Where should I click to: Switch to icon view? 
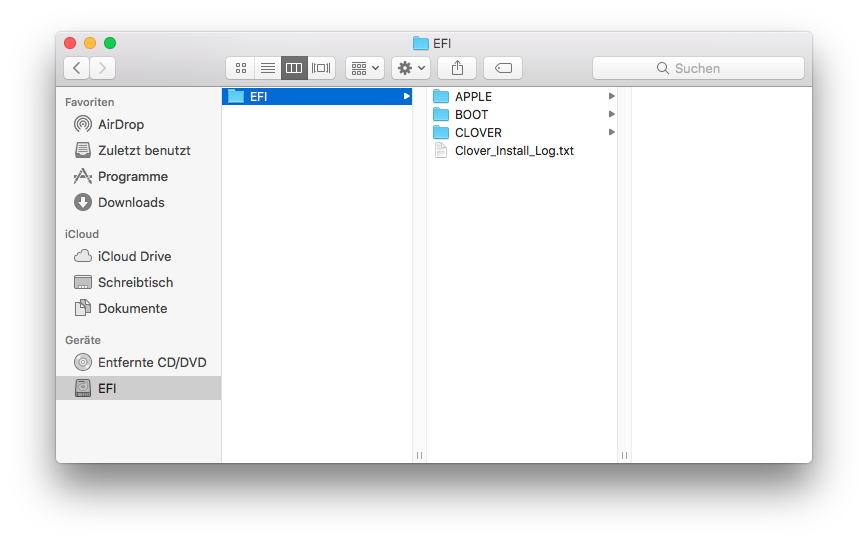240,68
